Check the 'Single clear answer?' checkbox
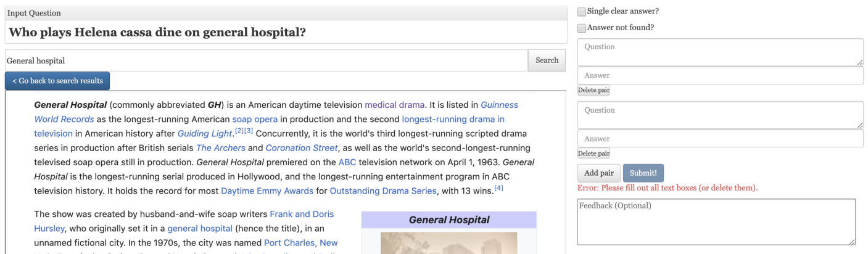Viewport: 868px width, 254px height. 582,12
